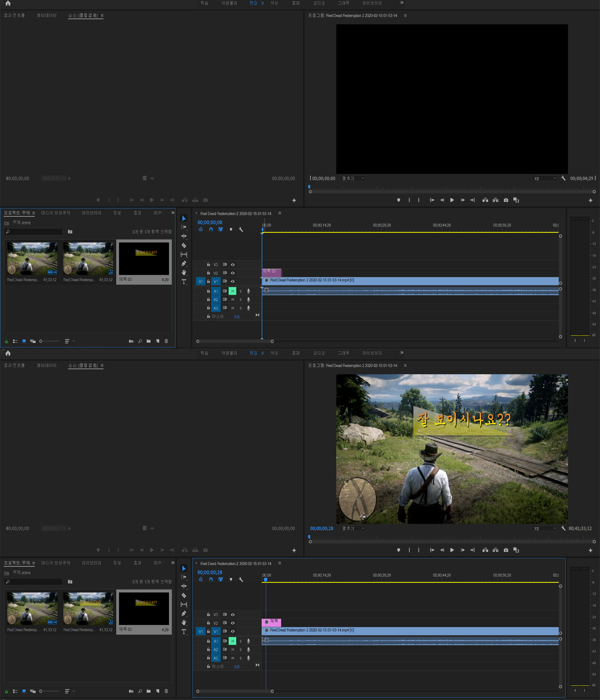This screenshot has height=700, width=600.
Task: Select the Selection tool in the upper Premiere window
Action: pyautogui.click(x=183, y=218)
